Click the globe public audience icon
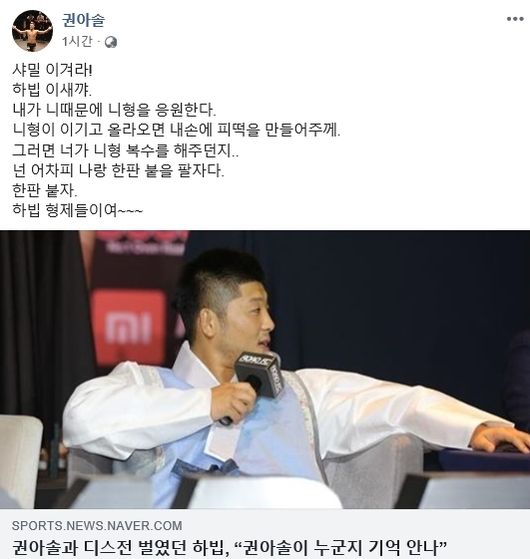530x559 pixels. point(111,42)
